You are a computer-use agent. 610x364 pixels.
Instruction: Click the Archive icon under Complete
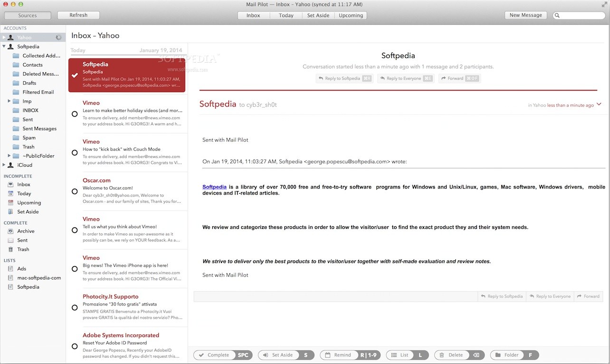(x=10, y=231)
